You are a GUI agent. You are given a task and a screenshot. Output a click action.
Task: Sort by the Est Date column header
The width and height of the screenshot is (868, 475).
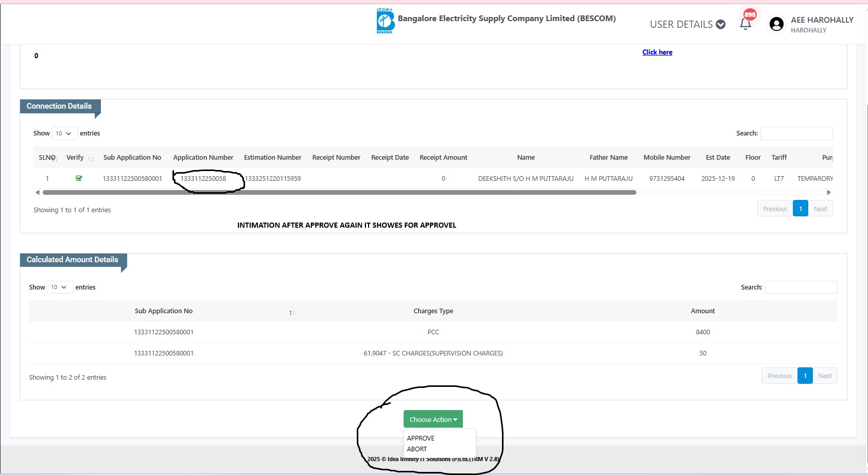pyautogui.click(x=718, y=158)
